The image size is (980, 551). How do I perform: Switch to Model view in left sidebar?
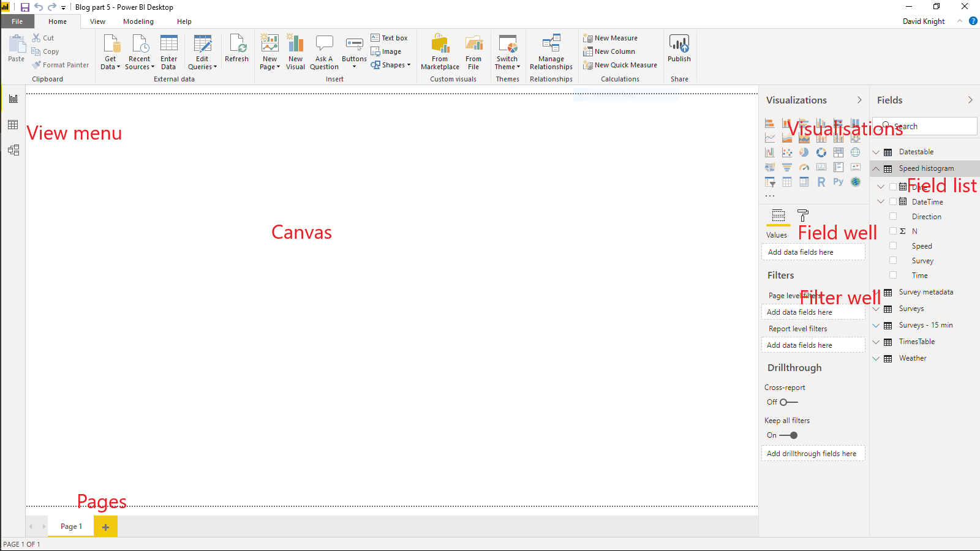(13, 150)
